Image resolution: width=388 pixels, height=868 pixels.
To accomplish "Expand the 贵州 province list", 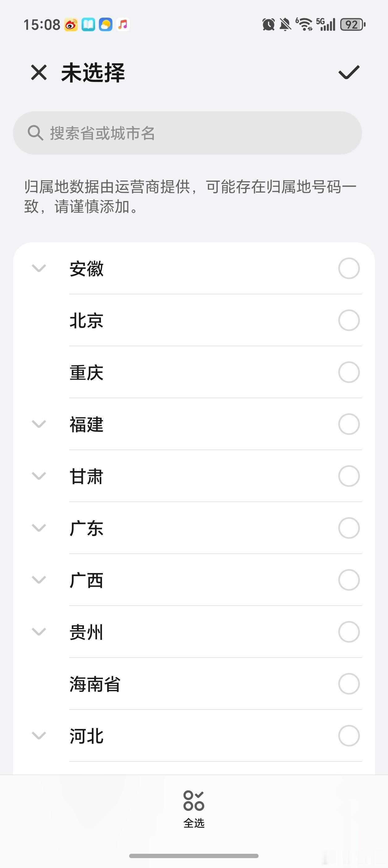I will [39, 632].
